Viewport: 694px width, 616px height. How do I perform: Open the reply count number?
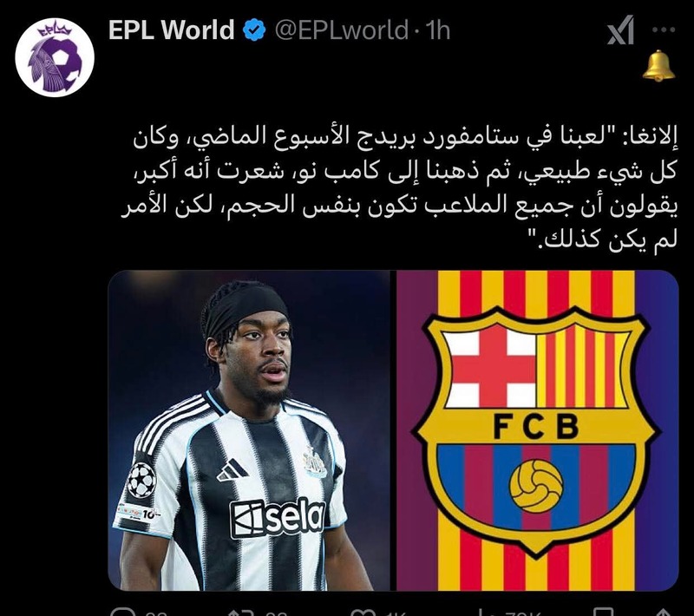(156, 613)
